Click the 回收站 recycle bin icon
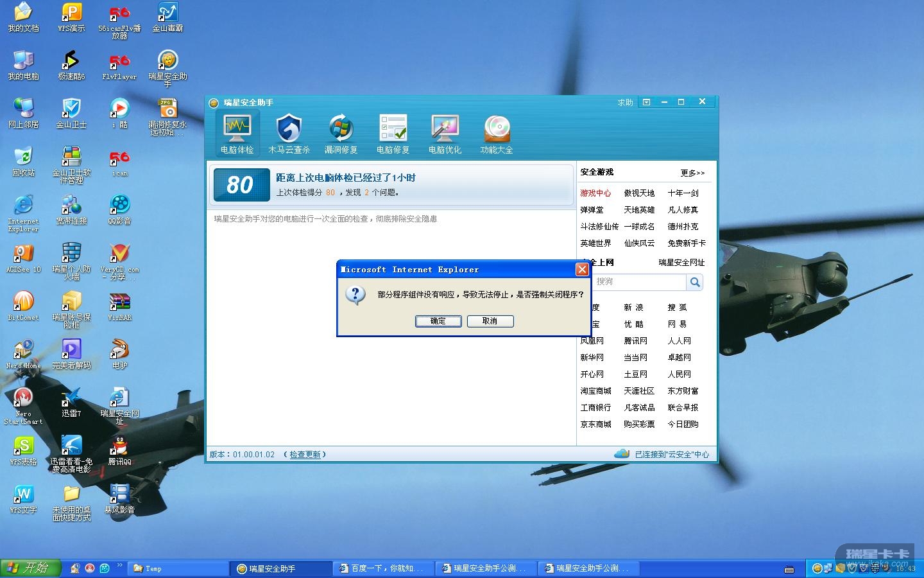This screenshot has height=578, width=924. [23, 162]
